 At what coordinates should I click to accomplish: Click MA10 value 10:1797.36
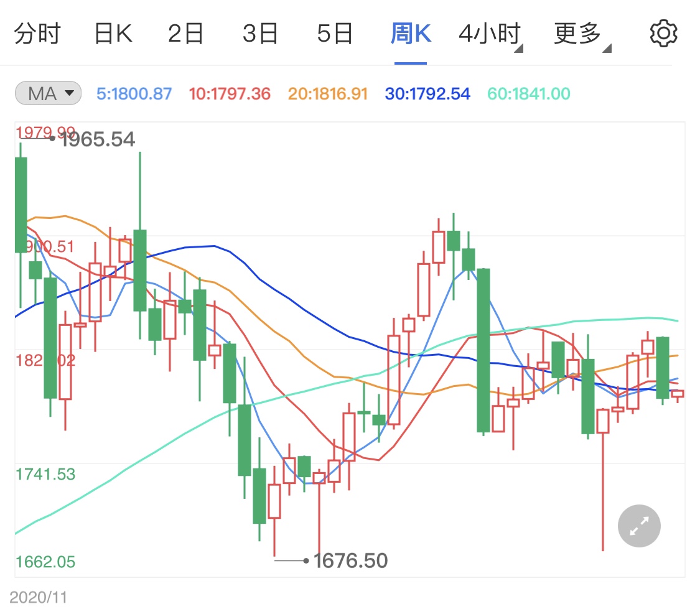[x=230, y=94]
